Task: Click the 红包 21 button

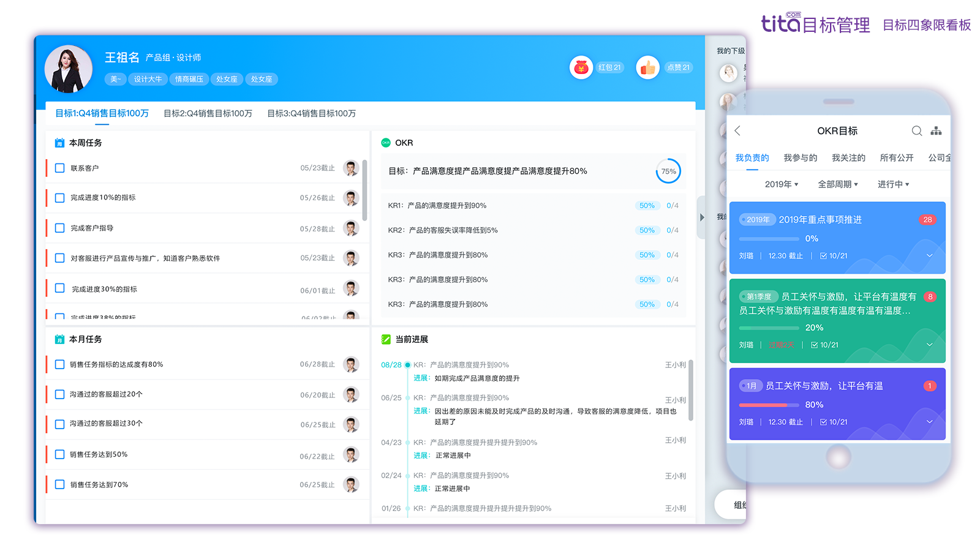Action: [x=609, y=67]
